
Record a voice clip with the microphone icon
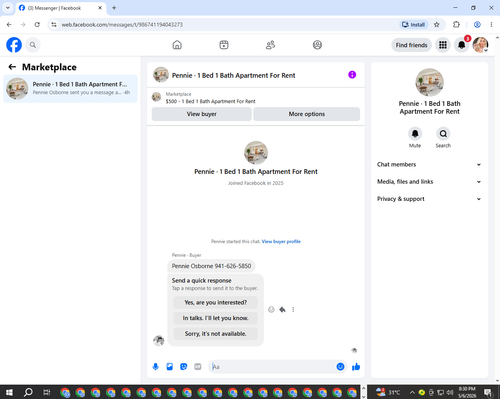(155, 367)
